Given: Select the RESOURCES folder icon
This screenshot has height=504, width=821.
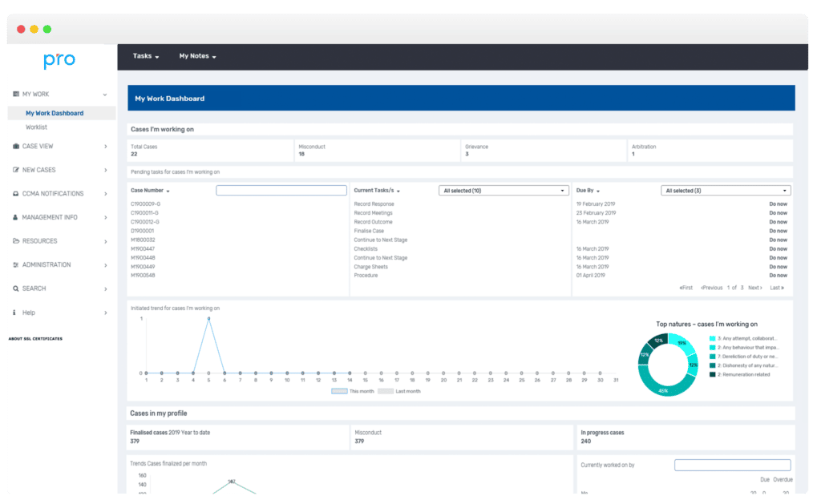Looking at the screenshot, I should 17,241.
